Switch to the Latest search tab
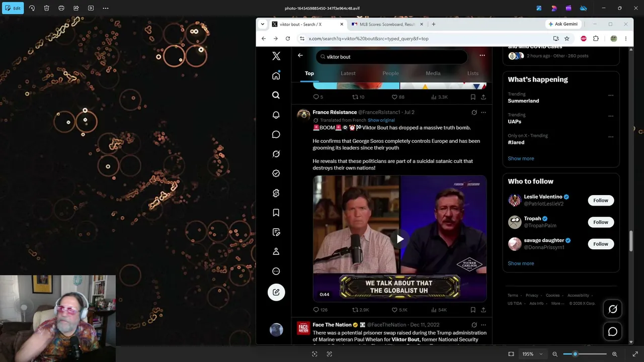The width and height of the screenshot is (644, 362). (x=348, y=73)
